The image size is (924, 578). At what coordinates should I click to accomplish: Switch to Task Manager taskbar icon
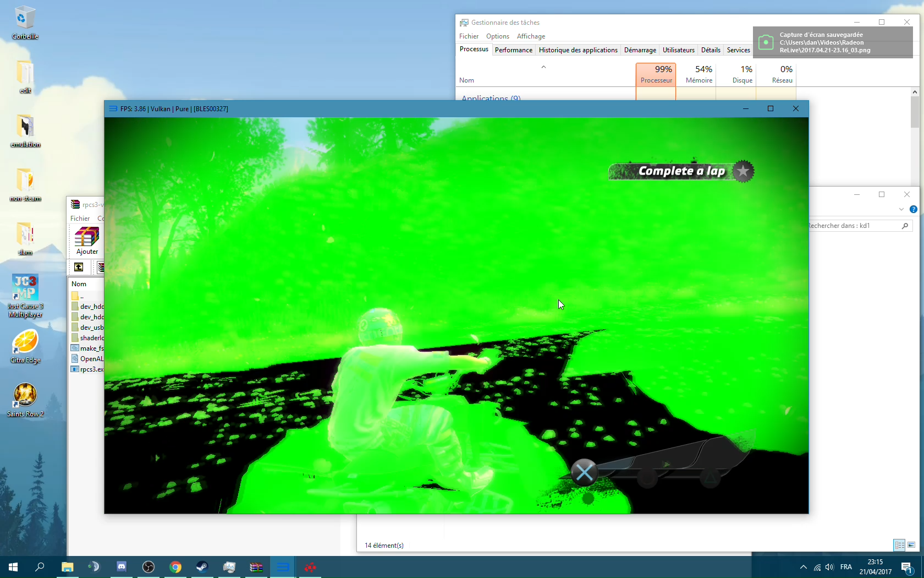pos(229,567)
